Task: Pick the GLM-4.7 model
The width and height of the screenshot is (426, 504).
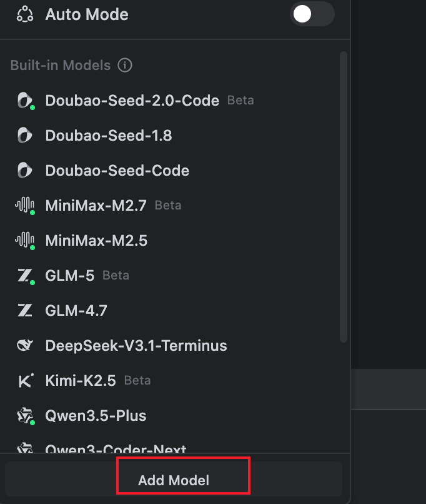Action: coord(76,311)
